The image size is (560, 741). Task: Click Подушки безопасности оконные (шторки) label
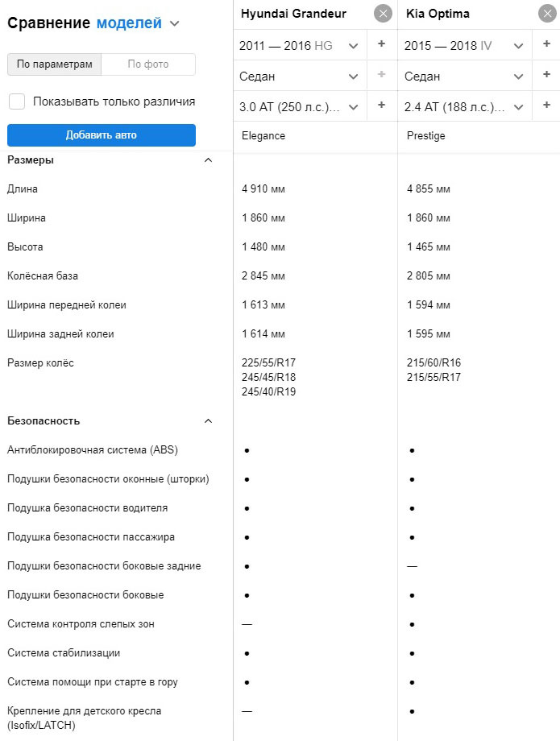point(108,479)
